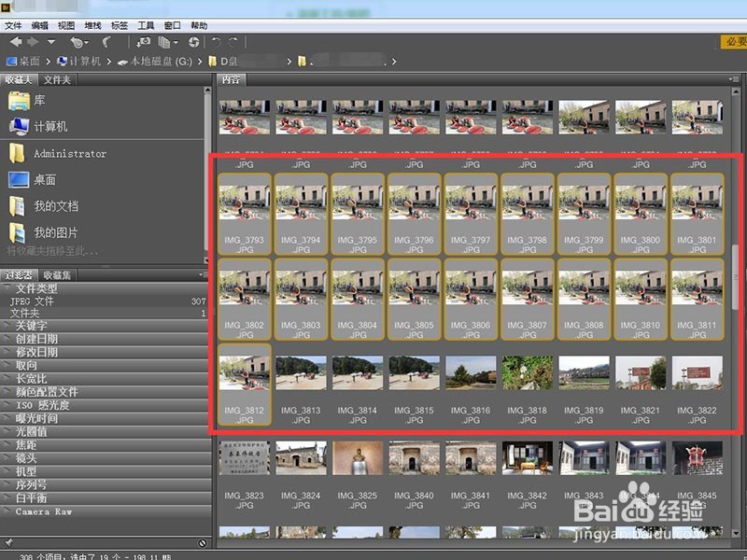
Task: Switch to the 文件夹 tab
Action: pyautogui.click(x=57, y=79)
